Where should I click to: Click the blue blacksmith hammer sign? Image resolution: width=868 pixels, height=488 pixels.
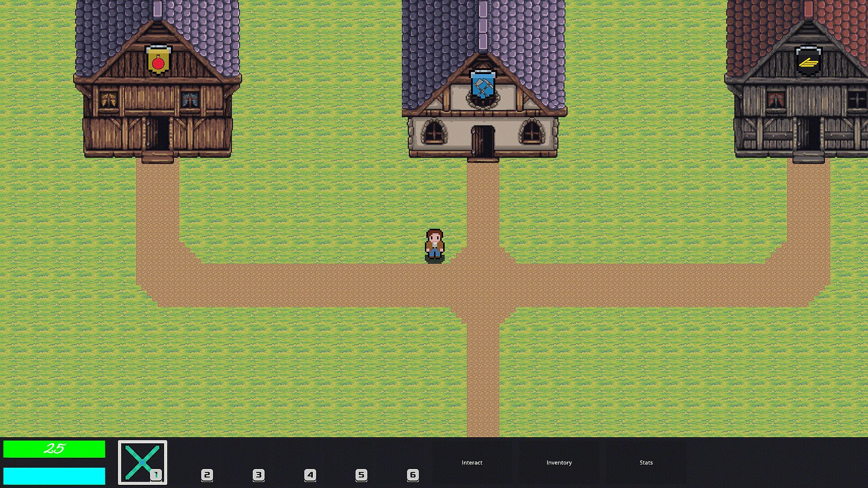pyautogui.click(x=483, y=85)
